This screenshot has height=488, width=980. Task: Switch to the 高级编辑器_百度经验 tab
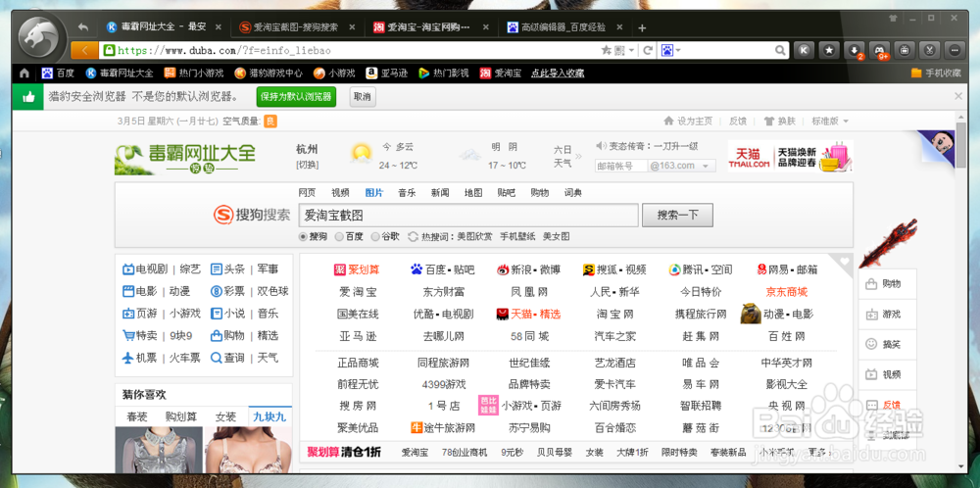(563, 27)
